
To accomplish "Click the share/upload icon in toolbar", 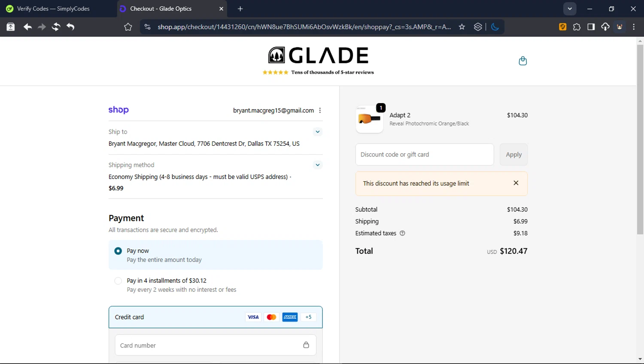I will coord(11,27).
